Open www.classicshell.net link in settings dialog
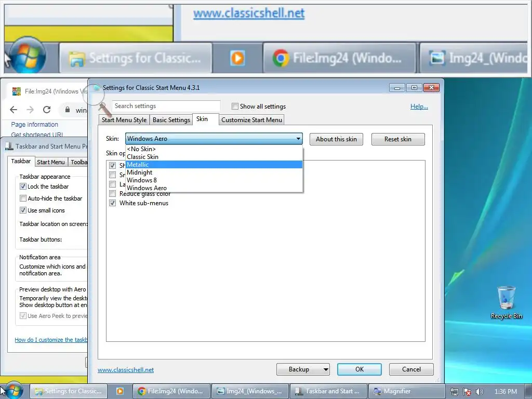The width and height of the screenshot is (532, 399). [x=126, y=370]
